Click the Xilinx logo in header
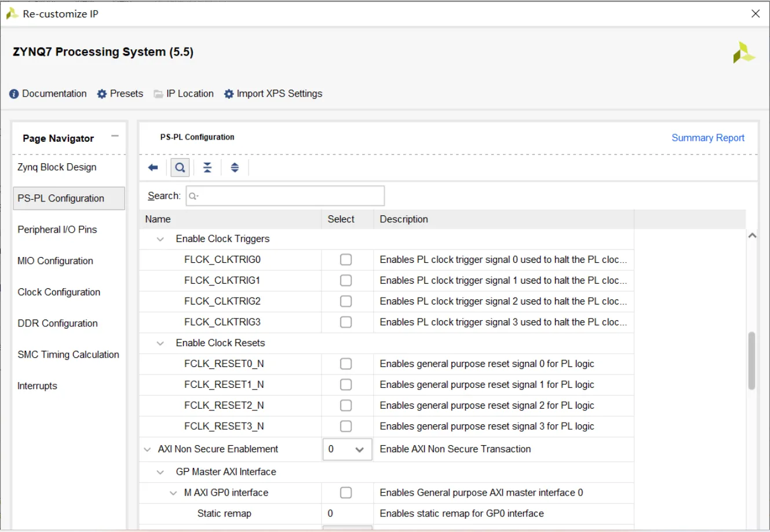The height and width of the screenshot is (532, 770). [743, 53]
